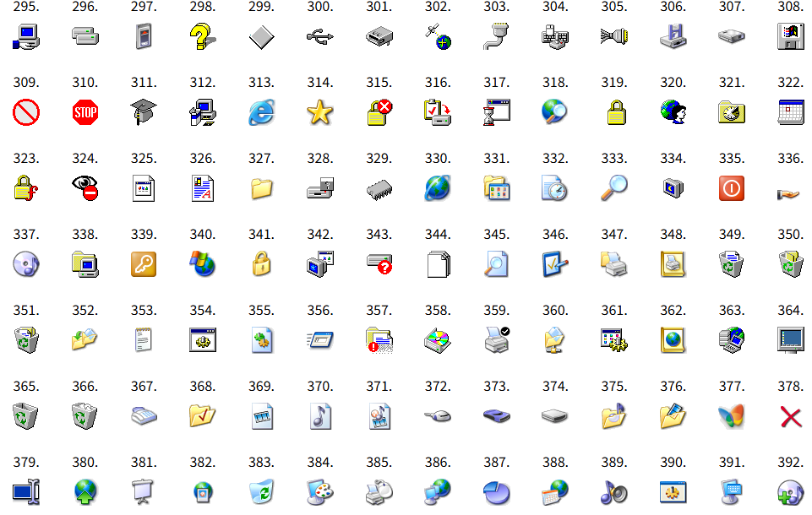Click the hourglass window icon 317

coord(497,112)
